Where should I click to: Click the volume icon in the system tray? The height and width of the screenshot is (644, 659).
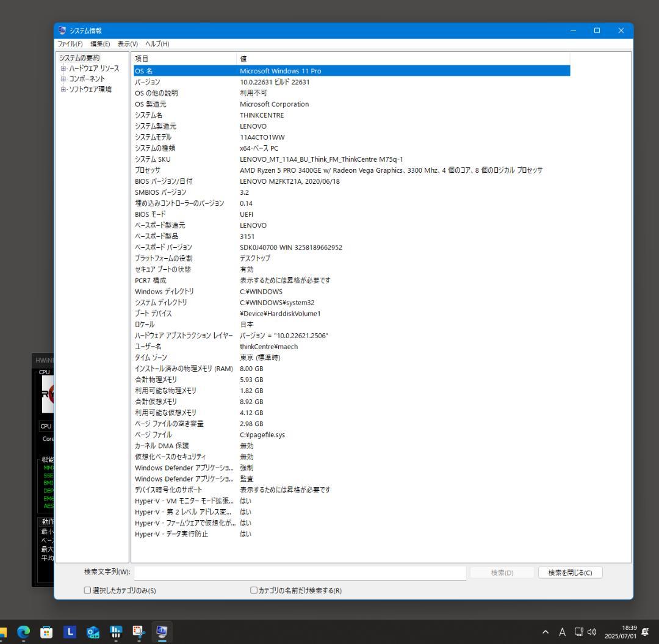[592, 633]
